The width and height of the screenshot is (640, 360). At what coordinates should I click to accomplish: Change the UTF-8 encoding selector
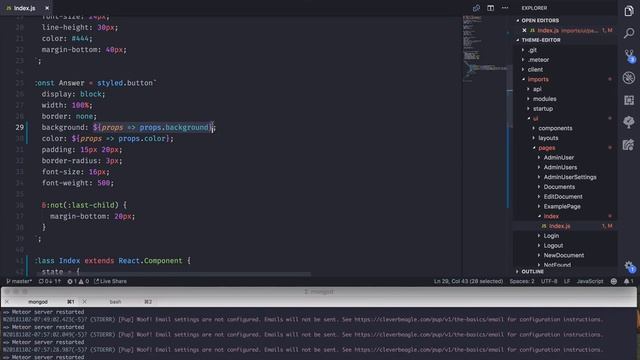(x=549, y=281)
